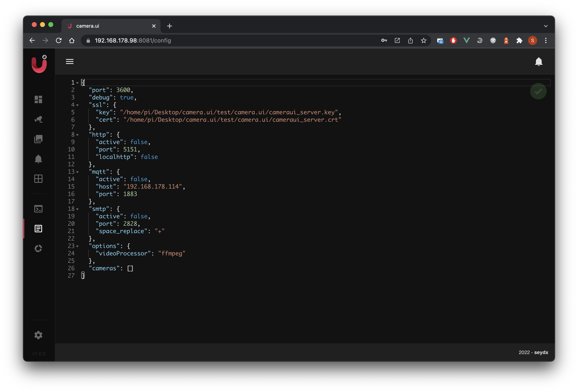Open the screenshot camera extension
Image resolution: width=578 pixels, height=392 pixels.
click(440, 41)
